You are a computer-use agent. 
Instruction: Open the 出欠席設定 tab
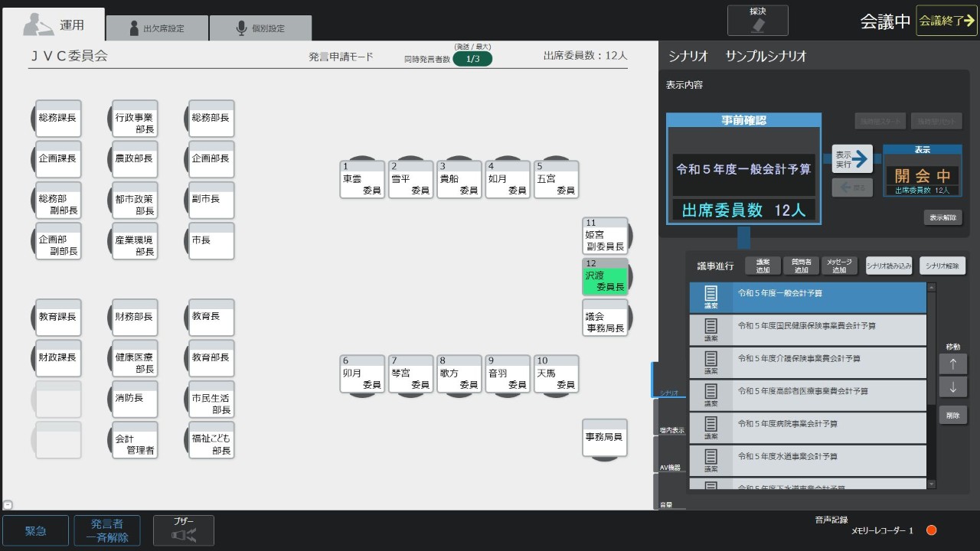157,28
